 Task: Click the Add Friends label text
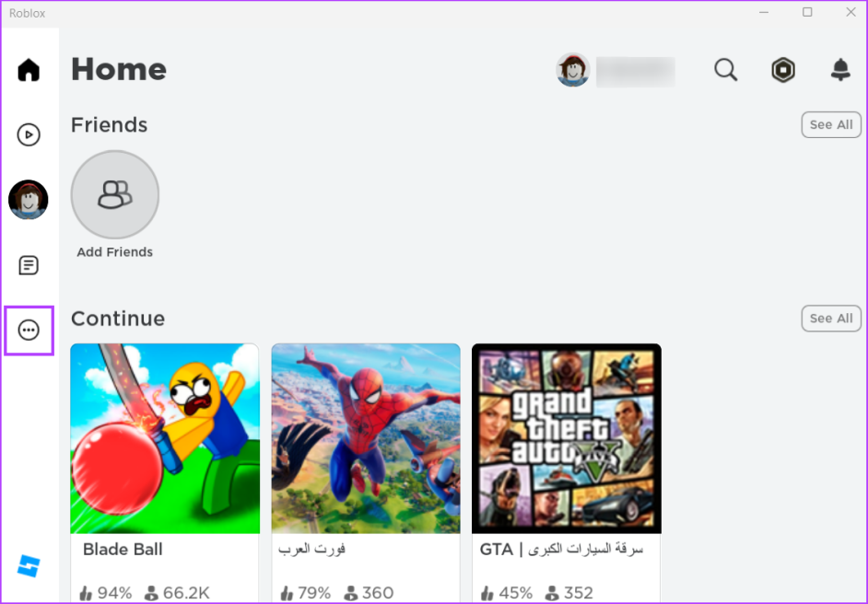click(x=115, y=252)
